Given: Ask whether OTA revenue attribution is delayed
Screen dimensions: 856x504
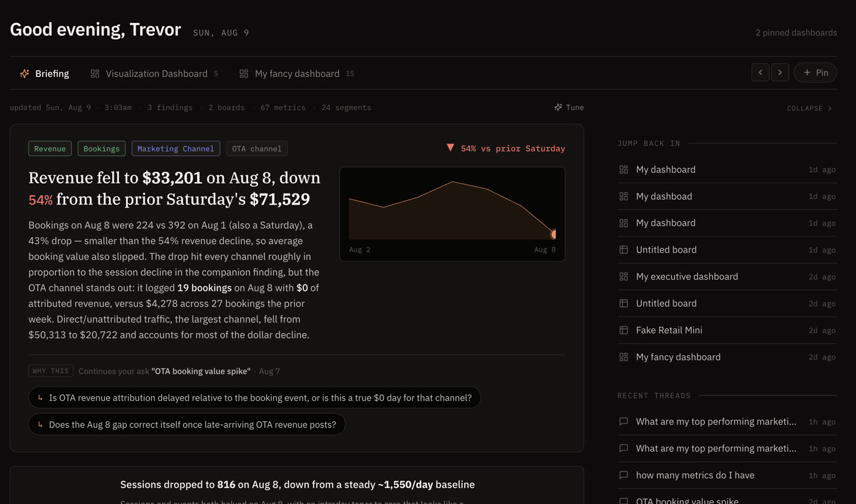Looking at the screenshot, I should 254,397.
